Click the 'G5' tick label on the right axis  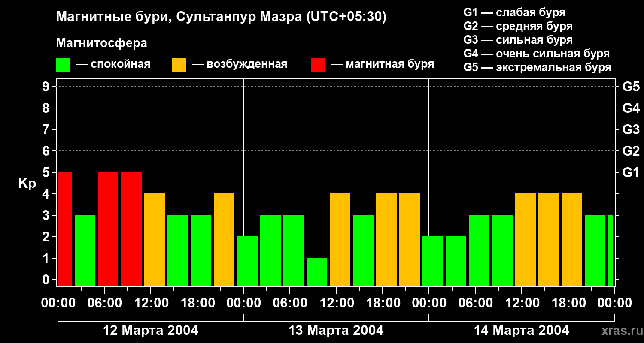pos(631,87)
